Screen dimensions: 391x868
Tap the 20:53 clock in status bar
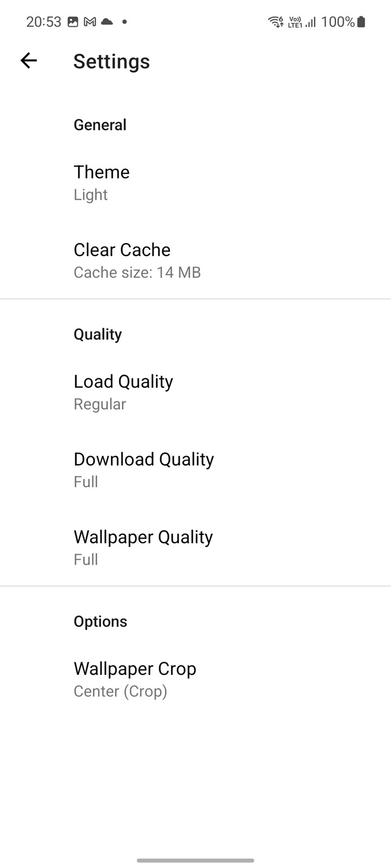[x=43, y=22]
